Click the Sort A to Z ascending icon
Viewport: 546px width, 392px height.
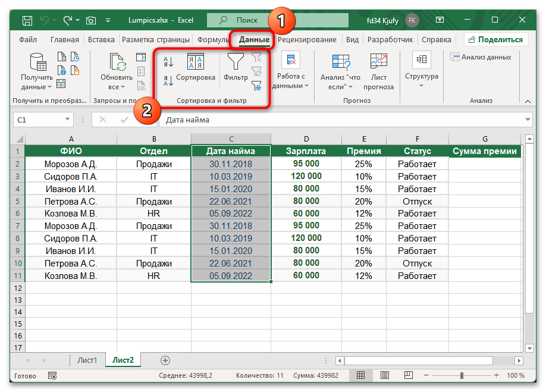pos(168,62)
